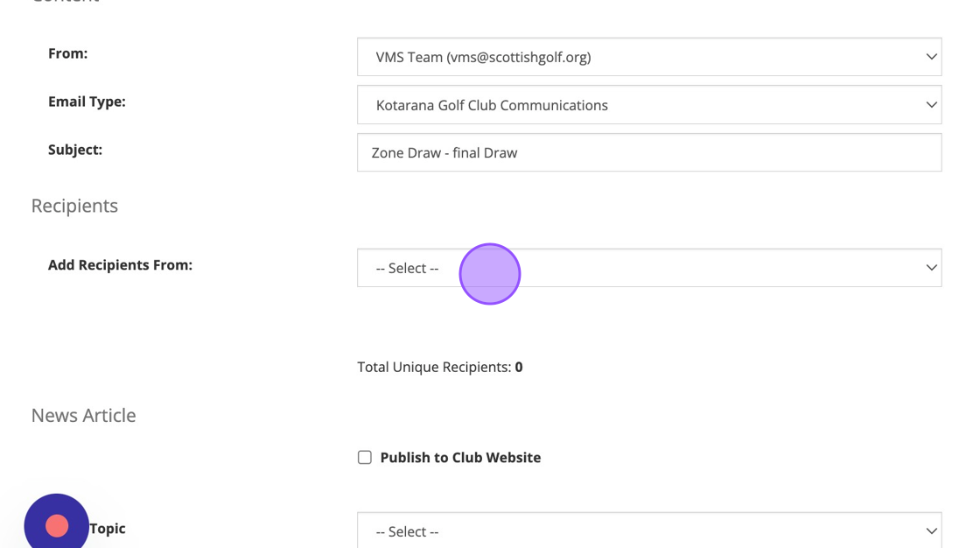This screenshot has height=548, width=980.
Task: Click the chevron arrow on the From field
Action: point(931,57)
